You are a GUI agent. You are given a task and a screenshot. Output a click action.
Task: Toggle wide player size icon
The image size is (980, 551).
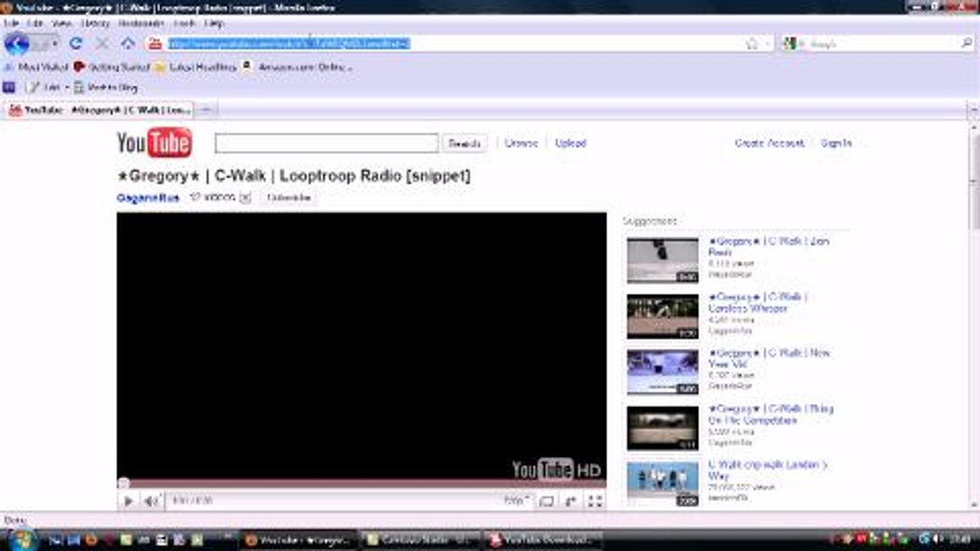[547, 501]
